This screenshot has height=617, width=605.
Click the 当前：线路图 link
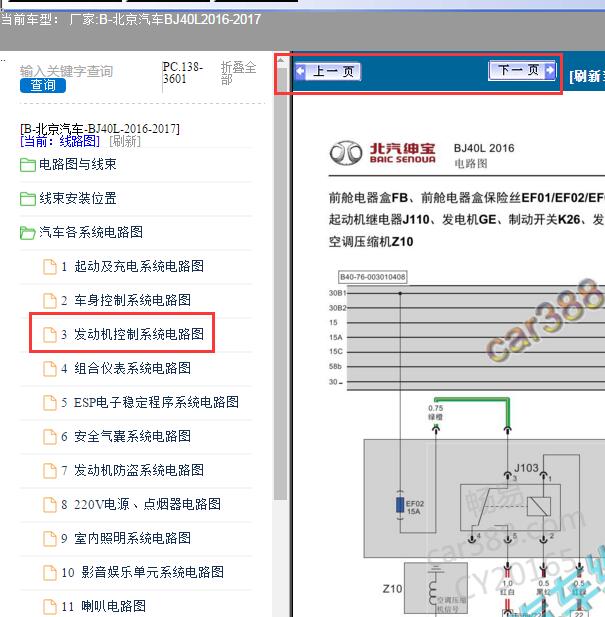60,141
